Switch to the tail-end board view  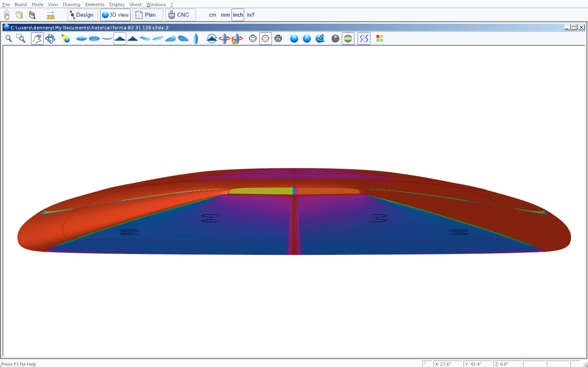click(120, 39)
